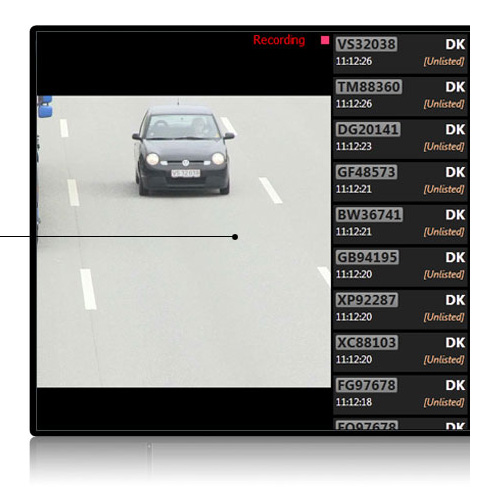Click the Unlisted tag under GF48573
This screenshot has height=500, width=500.
pyautogui.click(x=444, y=189)
